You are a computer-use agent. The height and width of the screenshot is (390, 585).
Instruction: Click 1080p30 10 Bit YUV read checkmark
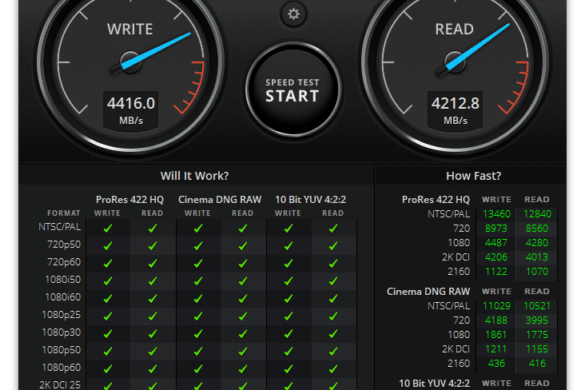point(333,333)
